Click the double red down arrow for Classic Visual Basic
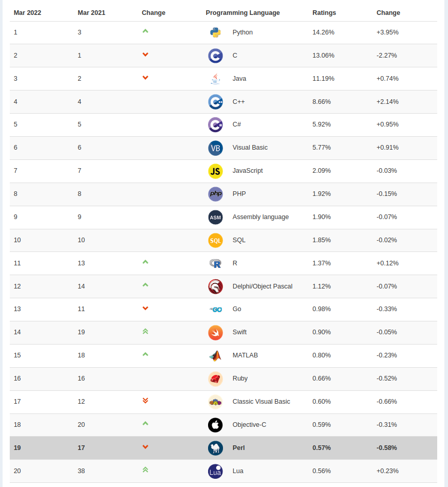 pyautogui.click(x=145, y=401)
